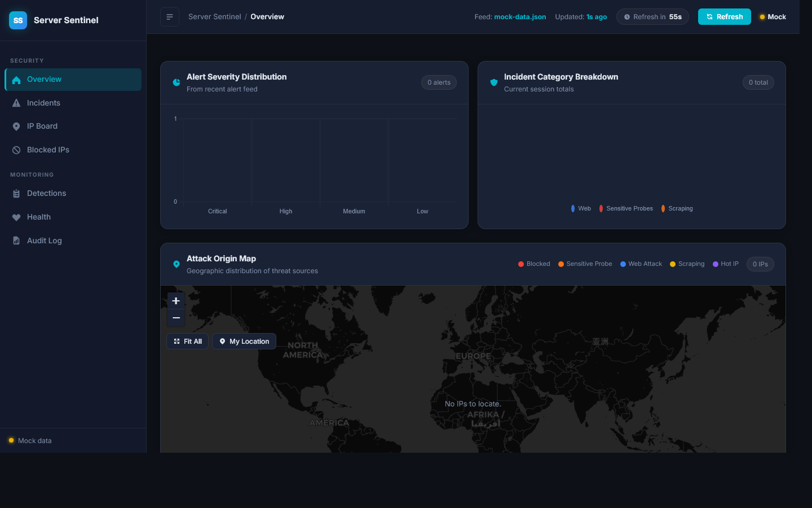Click the SS Server Sentinel logo icon
Viewport: 812px width, 508px height.
(18, 20)
